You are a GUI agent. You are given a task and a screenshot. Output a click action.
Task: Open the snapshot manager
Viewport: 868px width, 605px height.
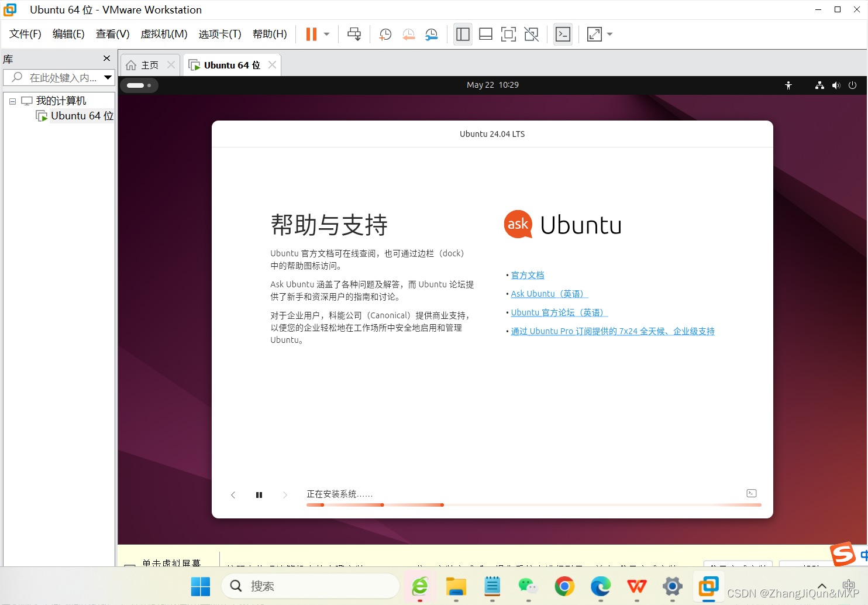(432, 34)
